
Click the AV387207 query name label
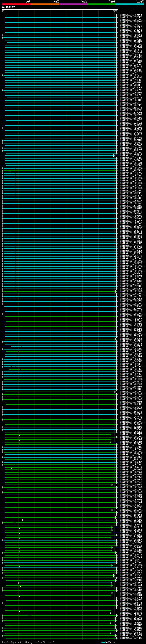(x=8, y=7)
